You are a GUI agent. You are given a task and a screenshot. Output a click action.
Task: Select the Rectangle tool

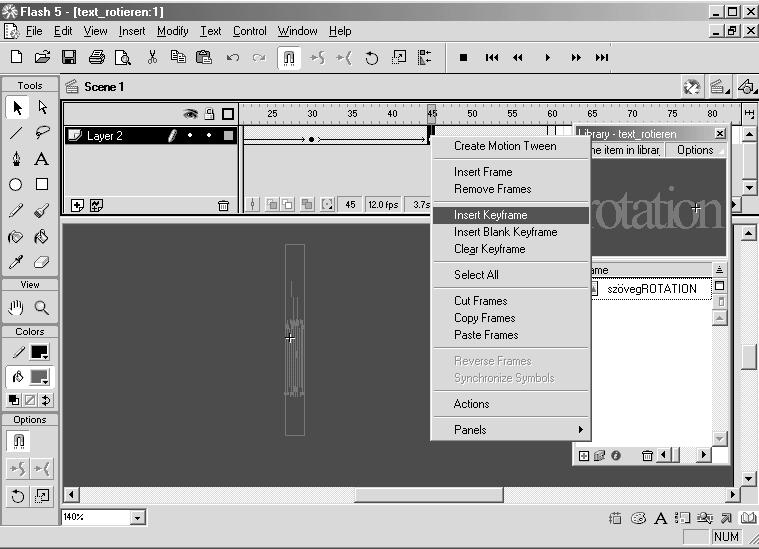(42, 184)
